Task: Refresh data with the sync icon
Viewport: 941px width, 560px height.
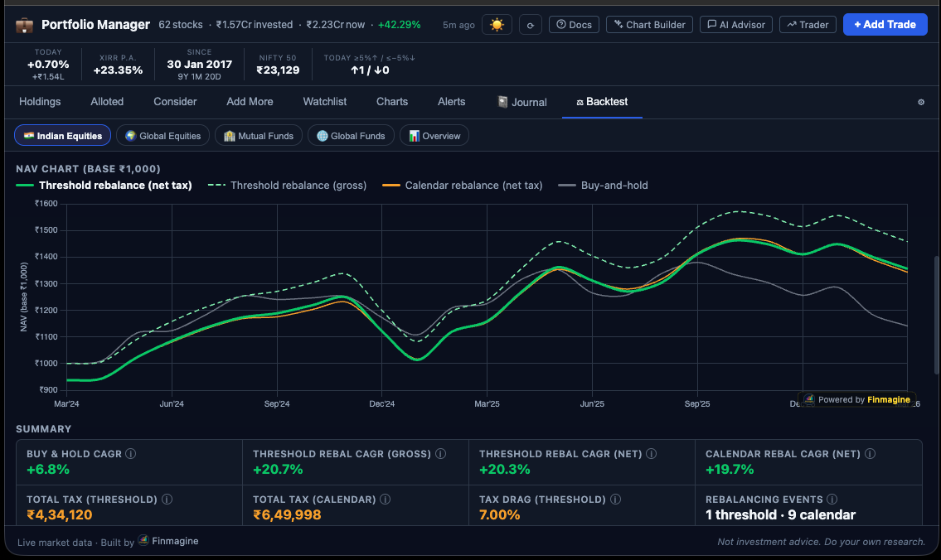Action: click(x=531, y=25)
